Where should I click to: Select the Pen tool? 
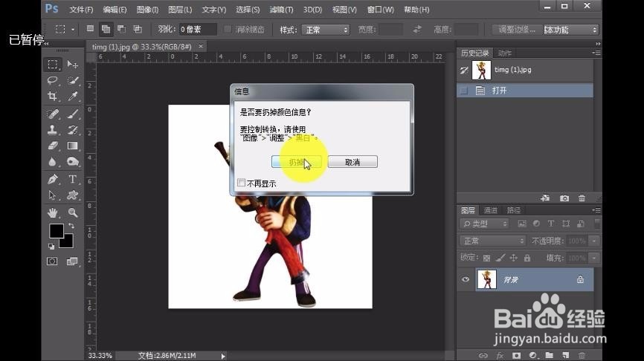click(x=53, y=179)
